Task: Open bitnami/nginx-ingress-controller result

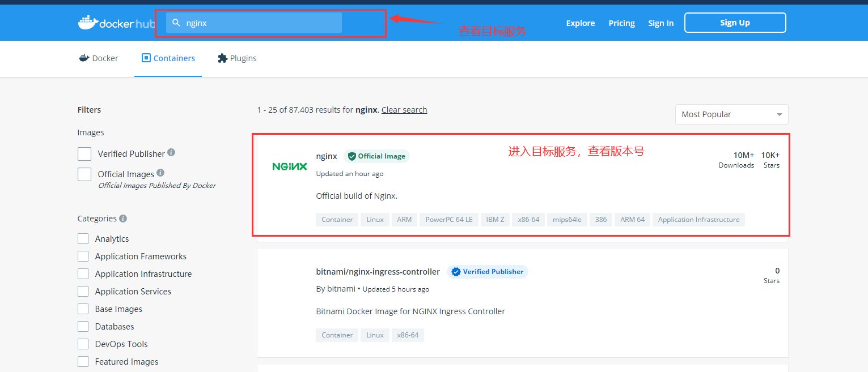Action: 378,272
